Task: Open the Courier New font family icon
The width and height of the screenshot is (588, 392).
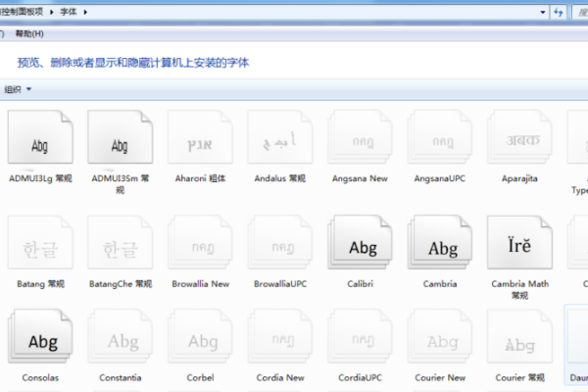Action: coord(440,336)
